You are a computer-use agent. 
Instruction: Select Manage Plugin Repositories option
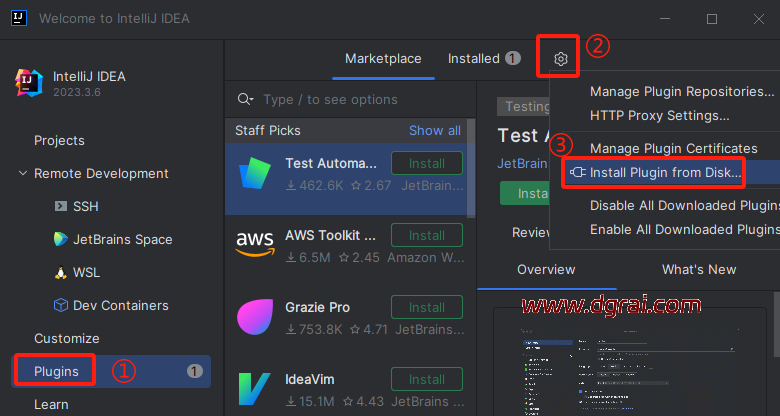(x=680, y=92)
